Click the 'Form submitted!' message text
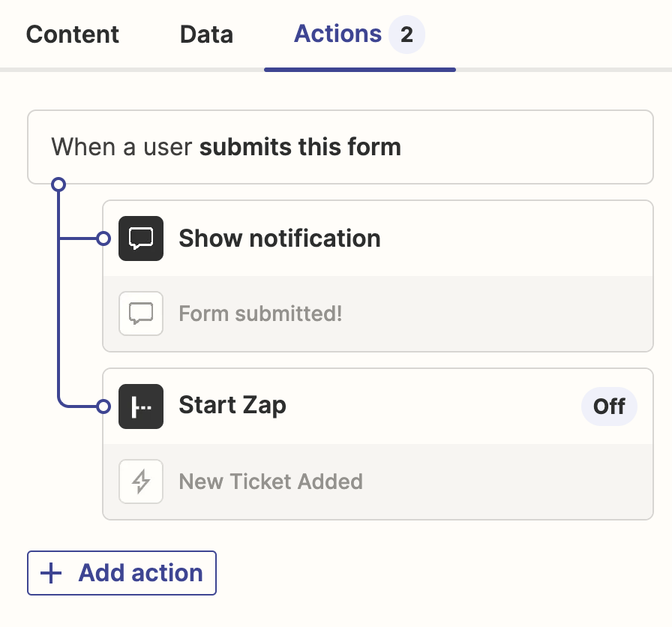The width and height of the screenshot is (672, 627). (260, 313)
